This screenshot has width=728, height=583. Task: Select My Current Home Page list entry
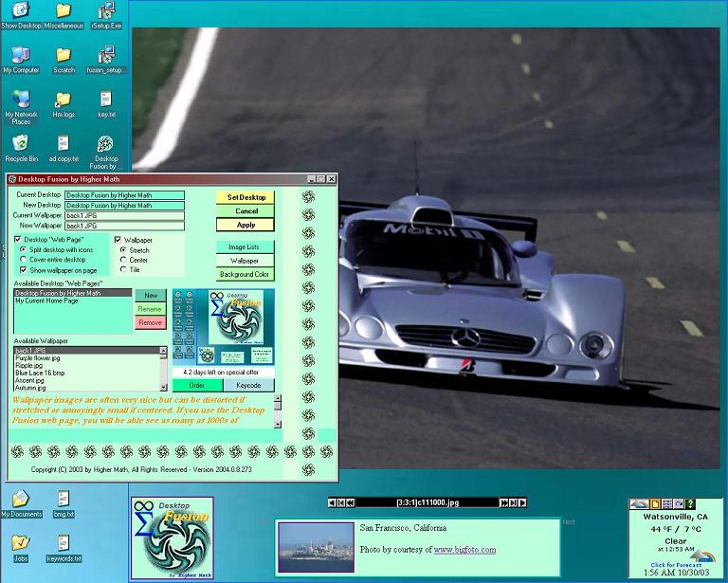pyautogui.click(x=73, y=301)
